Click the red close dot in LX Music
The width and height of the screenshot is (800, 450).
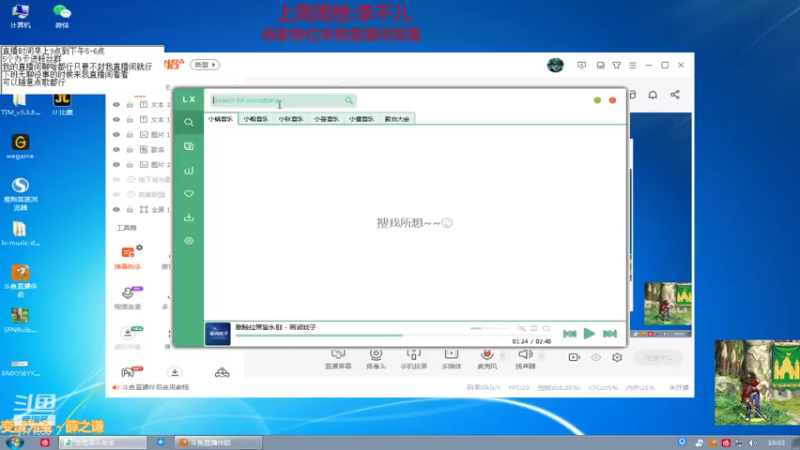click(613, 101)
